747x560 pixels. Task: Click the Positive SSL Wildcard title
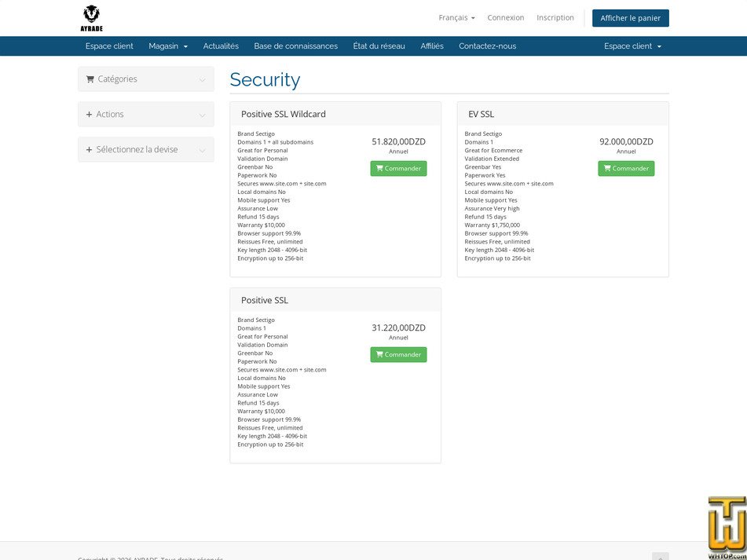coord(284,114)
